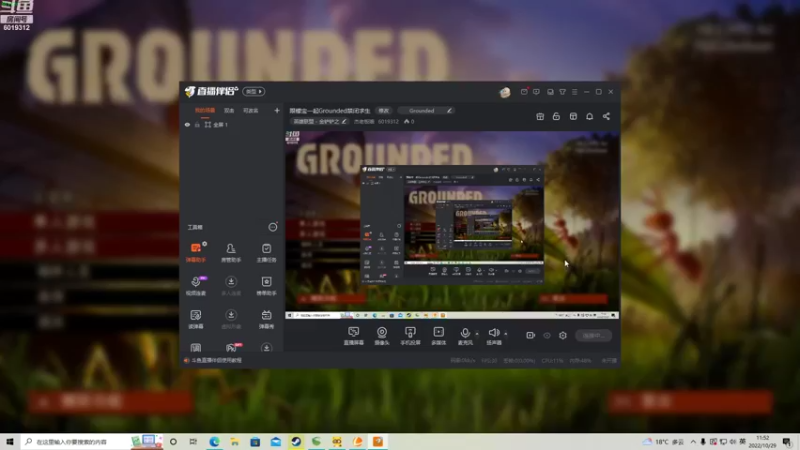Open the 视频连麦 video co-stream tool

[196, 286]
